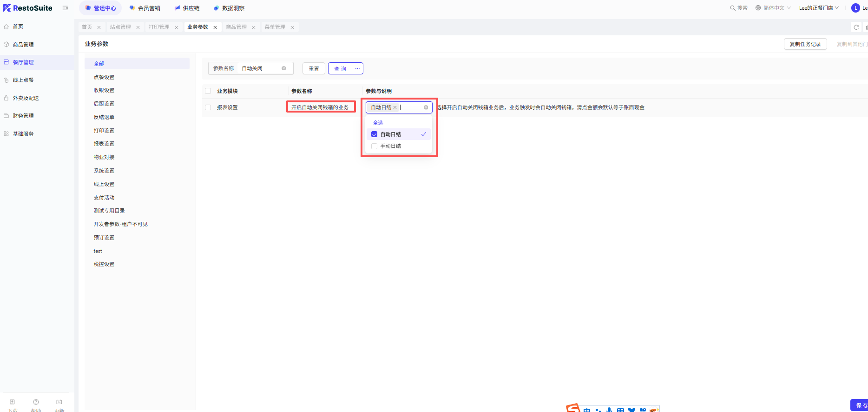Select the 报表设置 row checkbox

point(208,107)
